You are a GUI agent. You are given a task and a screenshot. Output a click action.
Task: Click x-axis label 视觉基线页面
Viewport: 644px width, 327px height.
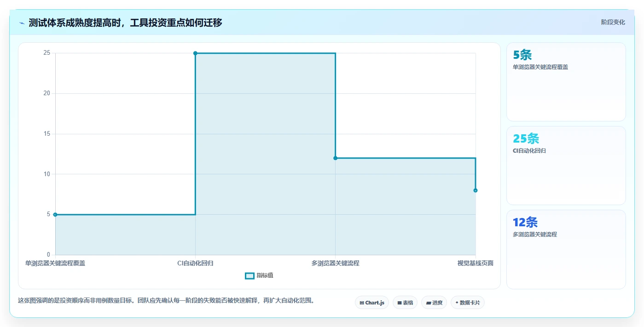[x=475, y=264]
